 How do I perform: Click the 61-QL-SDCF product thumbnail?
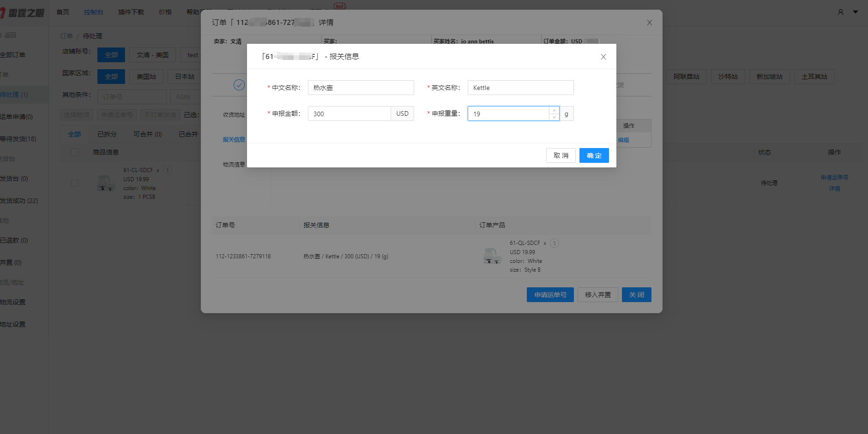[492, 256]
